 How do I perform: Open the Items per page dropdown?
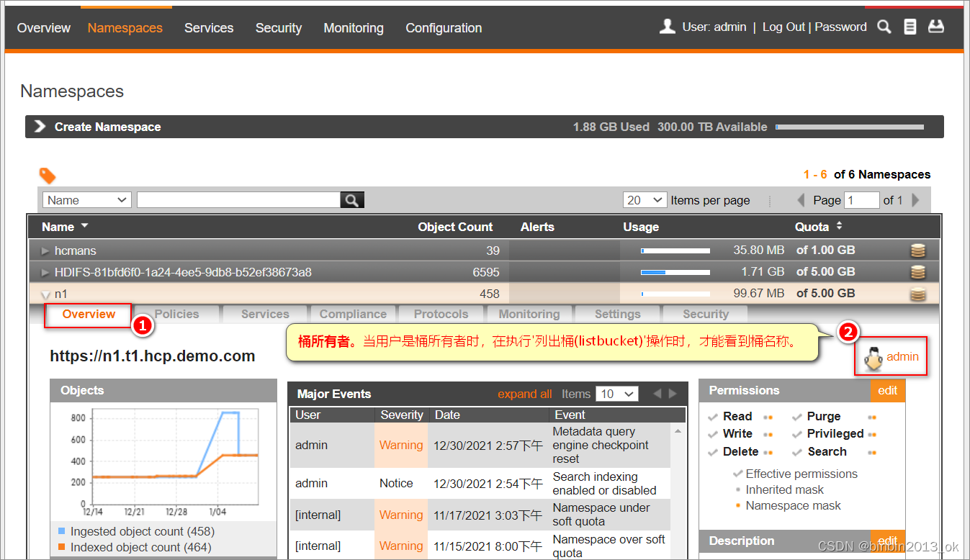tap(645, 199)
